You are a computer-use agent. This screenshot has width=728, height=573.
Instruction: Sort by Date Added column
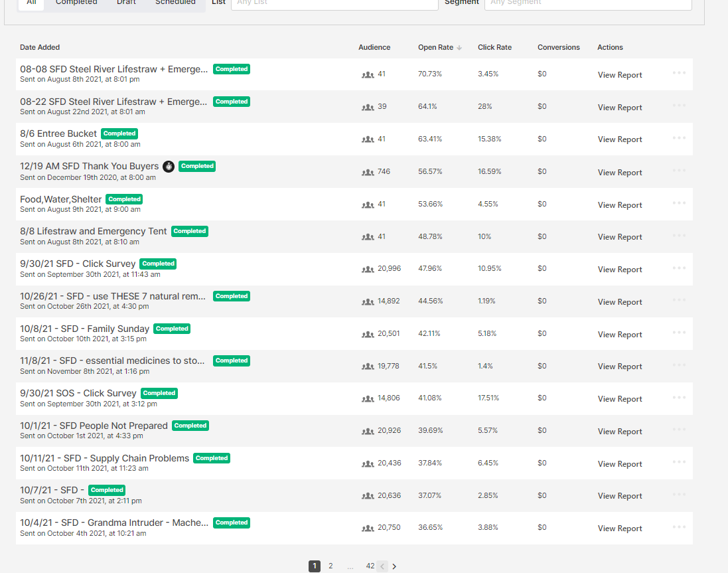coord(40,47)
